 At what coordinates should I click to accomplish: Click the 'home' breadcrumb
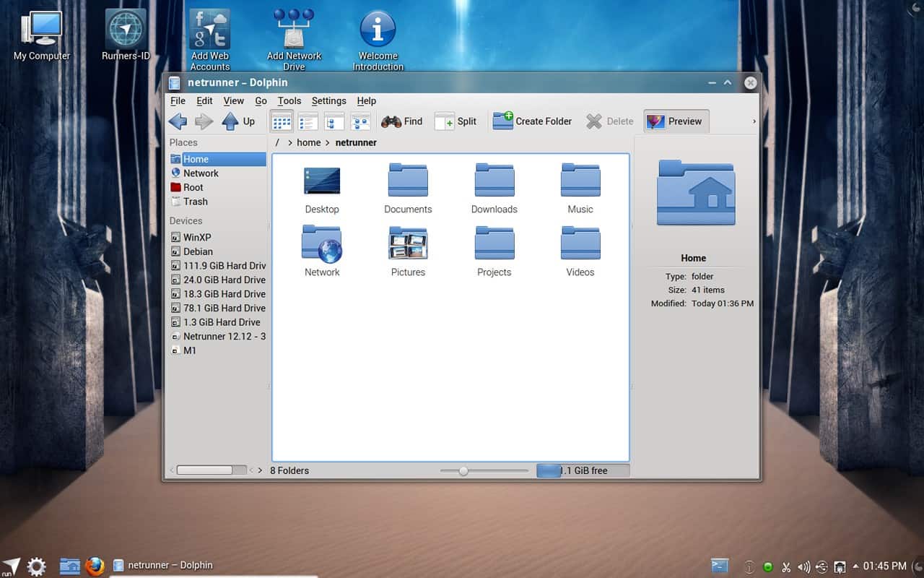click(308, 142)
